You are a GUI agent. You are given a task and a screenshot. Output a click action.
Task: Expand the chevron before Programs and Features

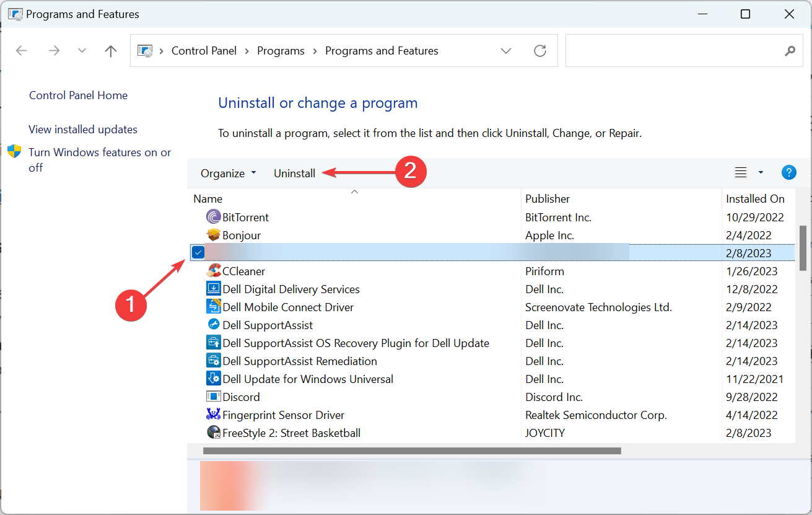point(315,51)
